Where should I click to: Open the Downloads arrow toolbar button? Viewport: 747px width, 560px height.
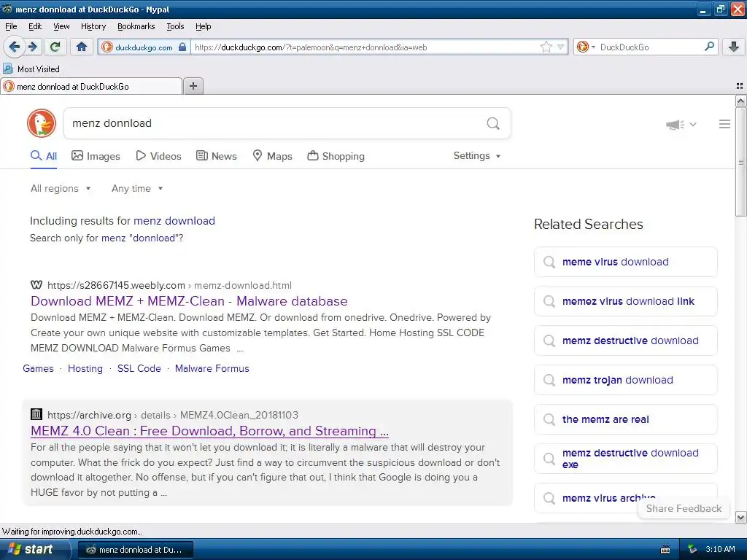tap(734, 47)
